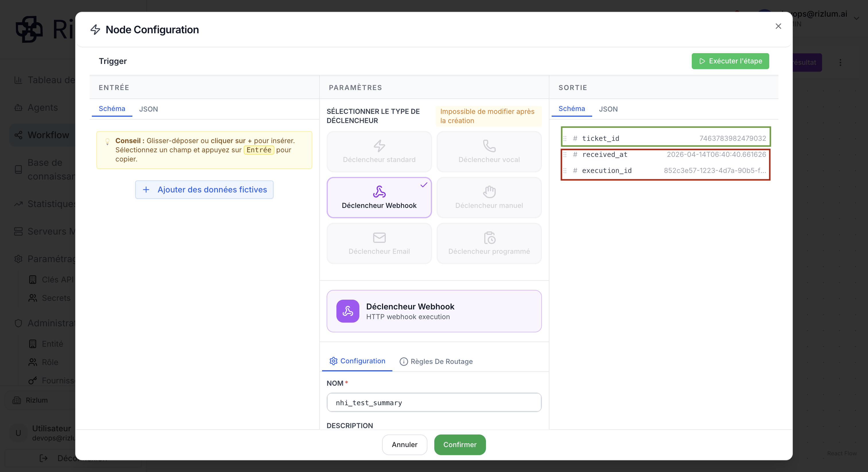Select the Déclencheur programmé trigger type
Screen dimensions: 868x472
489,243
